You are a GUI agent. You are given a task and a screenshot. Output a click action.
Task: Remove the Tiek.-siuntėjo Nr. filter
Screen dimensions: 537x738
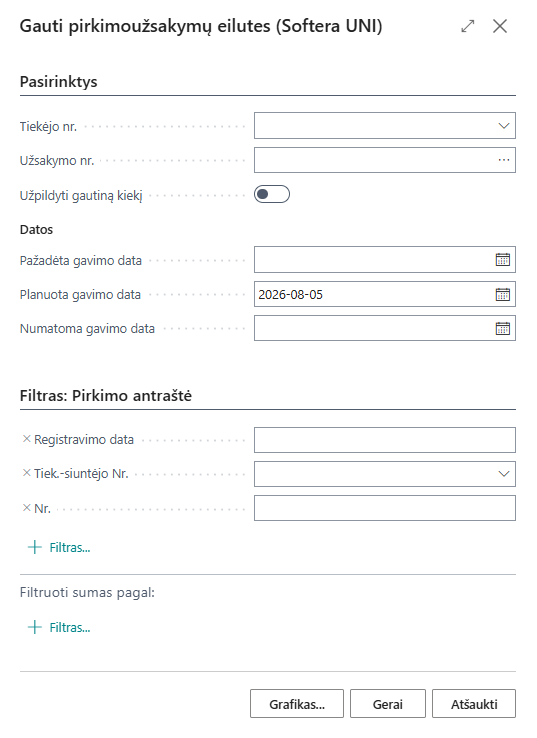click(26, 473)
